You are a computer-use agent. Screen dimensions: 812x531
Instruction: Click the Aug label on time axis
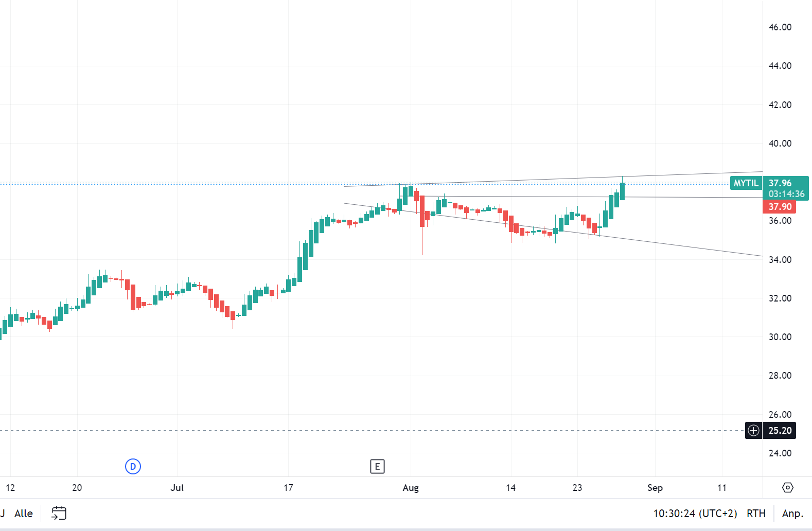point(410,487)
